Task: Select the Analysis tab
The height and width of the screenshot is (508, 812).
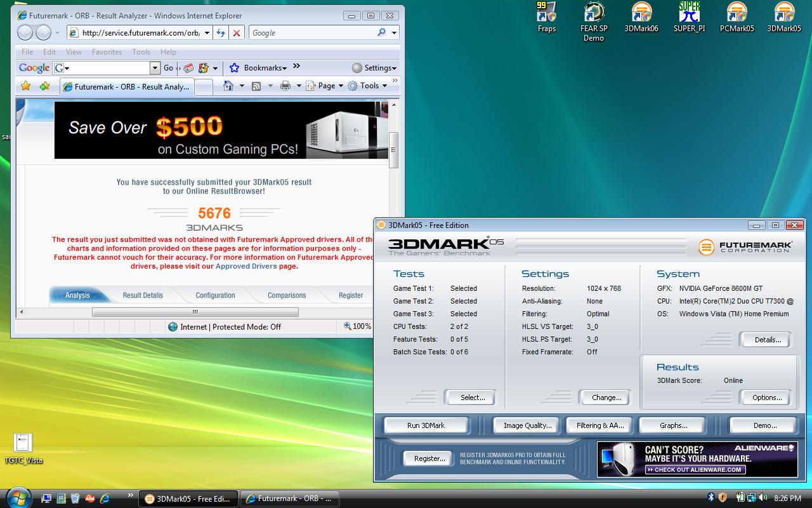Action: [77, 295]
